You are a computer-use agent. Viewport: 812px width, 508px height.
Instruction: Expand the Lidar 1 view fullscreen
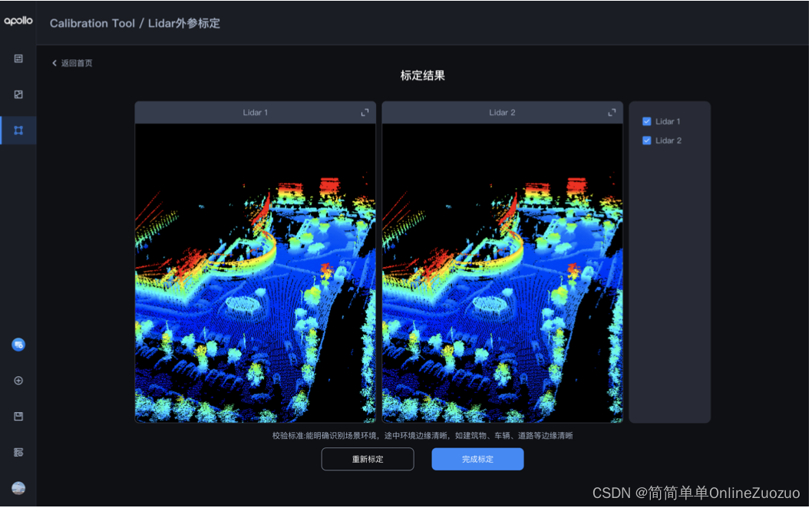coord(365,112)
